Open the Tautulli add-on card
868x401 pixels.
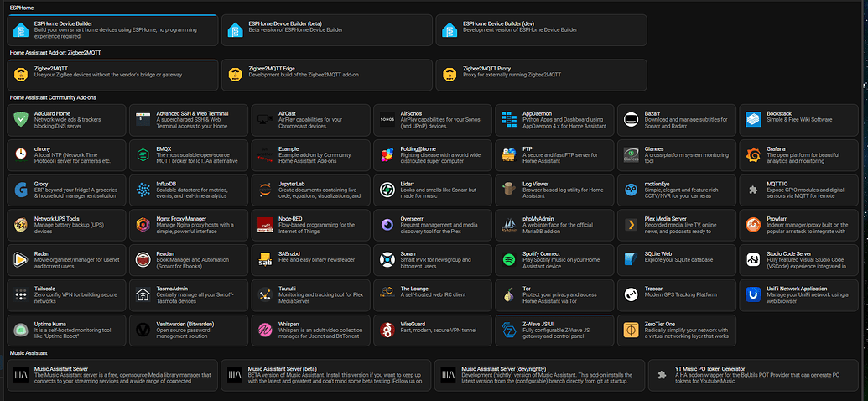click(x=310, y=295)
